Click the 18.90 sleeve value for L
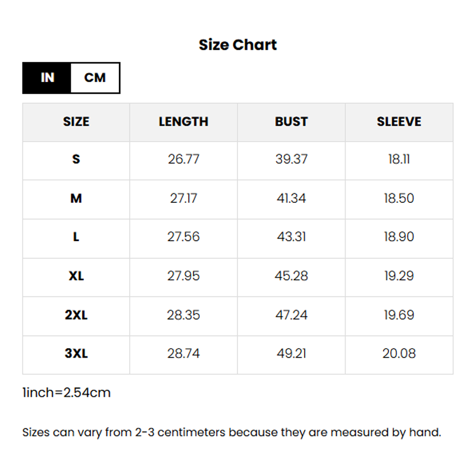 399,237
